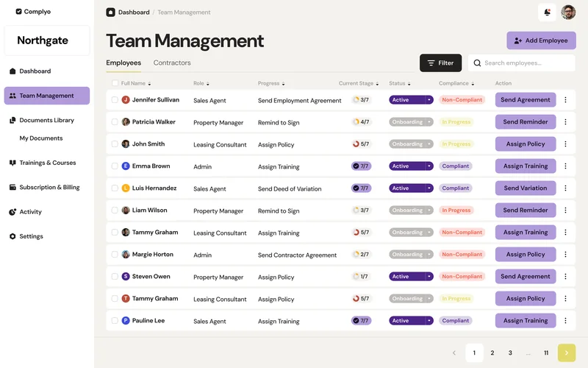
Task: Open Liam Wilson's Onboarding status dropdown
Action: coord(411,210)
